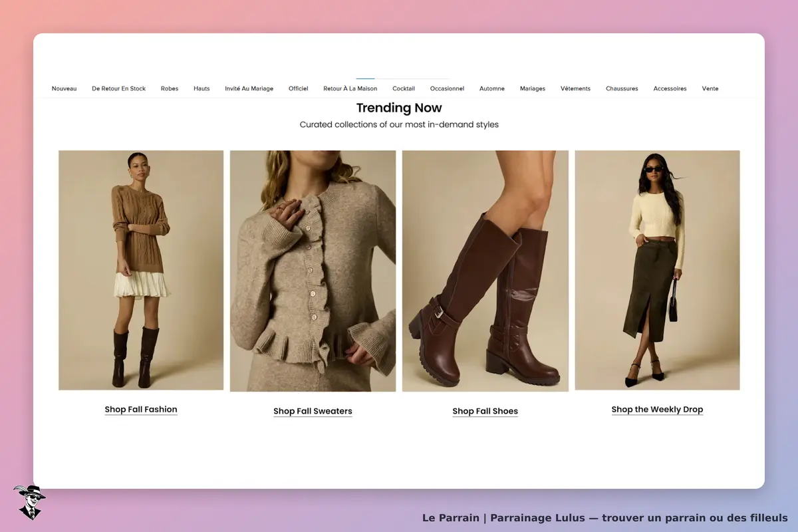Screen dimensions: 798x532
Task: Go to the Hauts category
Action: point(201,88)
